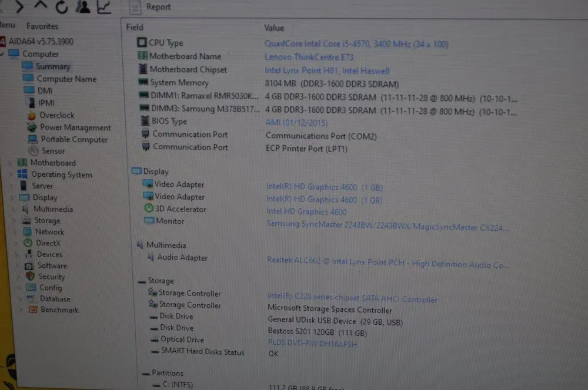Switch to the Favorites tab
Viewport: 588px width, 390px height.
[x=42, y=26]
